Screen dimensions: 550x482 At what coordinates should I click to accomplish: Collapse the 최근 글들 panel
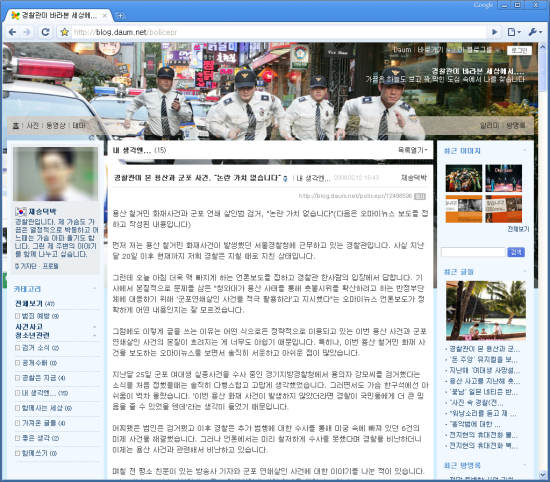[525, 271]
